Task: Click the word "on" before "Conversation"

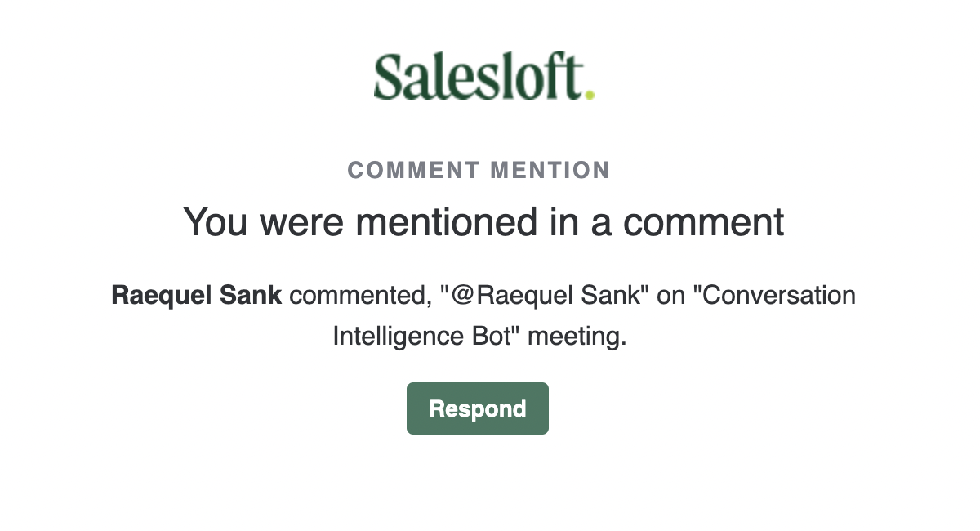Action: point(670,295)
